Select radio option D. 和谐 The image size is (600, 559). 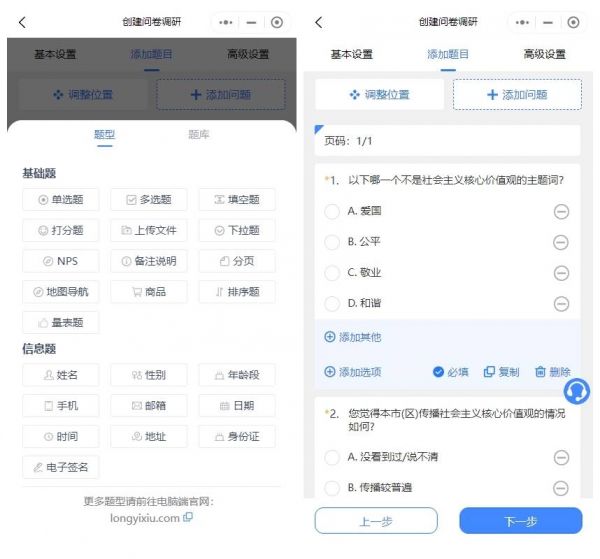pos(332,303)
